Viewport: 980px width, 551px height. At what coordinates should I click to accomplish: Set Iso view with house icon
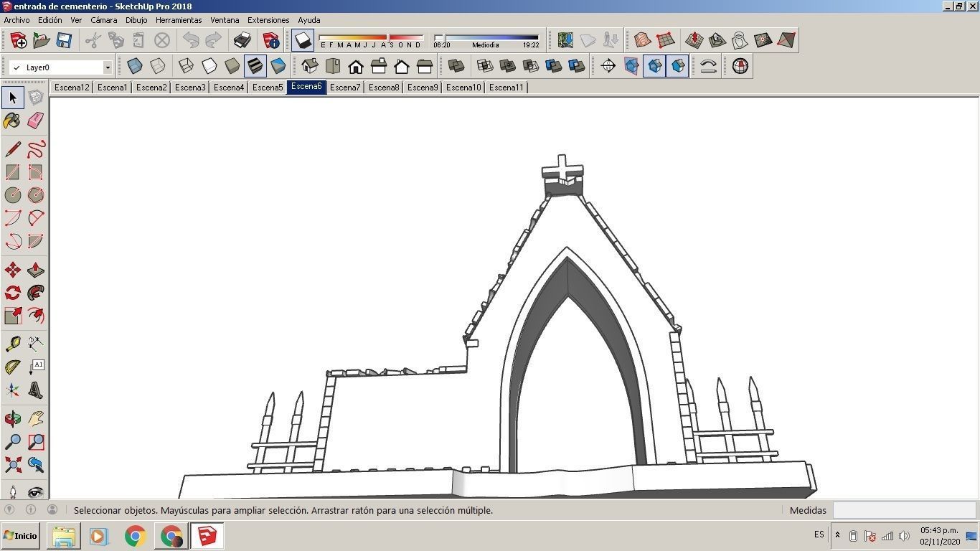click(310, 67)
